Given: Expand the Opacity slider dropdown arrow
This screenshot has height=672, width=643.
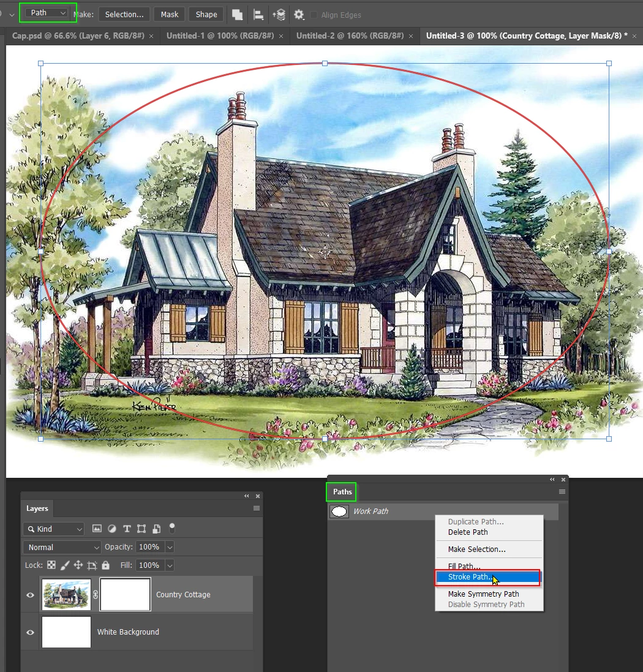Looking at the screenshot, I should pos(170,547).
